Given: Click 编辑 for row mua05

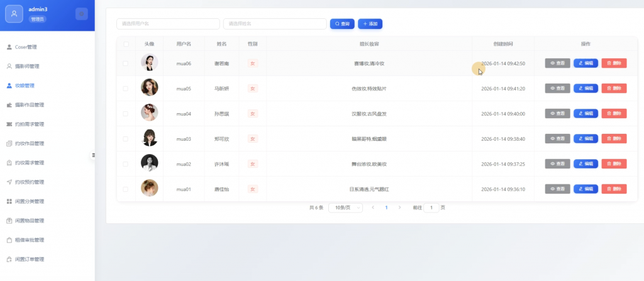Looking at the screenshot, I should click(586, 89).
